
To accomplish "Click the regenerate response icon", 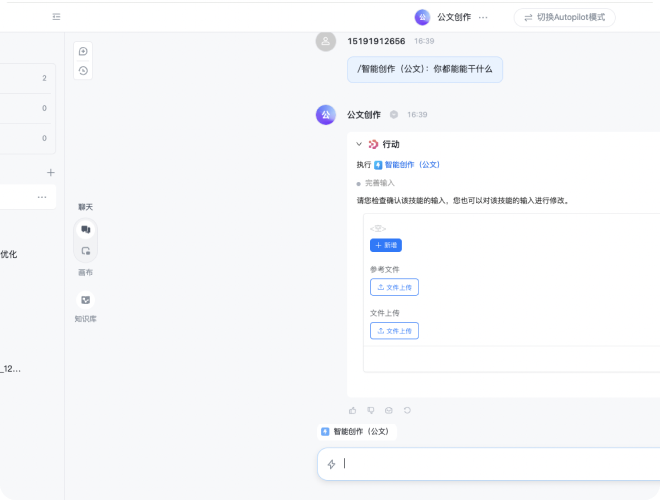I will (x=407, y=410).
